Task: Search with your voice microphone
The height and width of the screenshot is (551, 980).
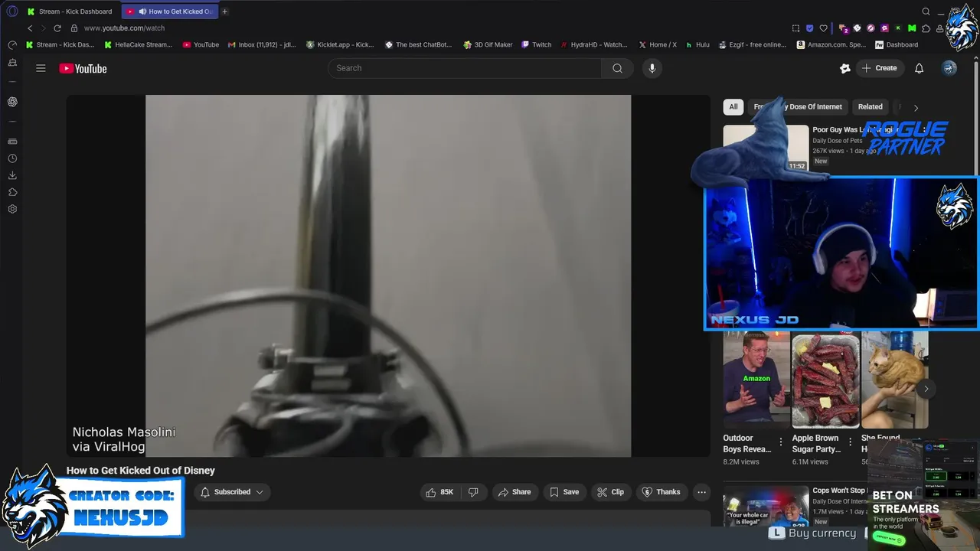Action: [x=652, y=68]
